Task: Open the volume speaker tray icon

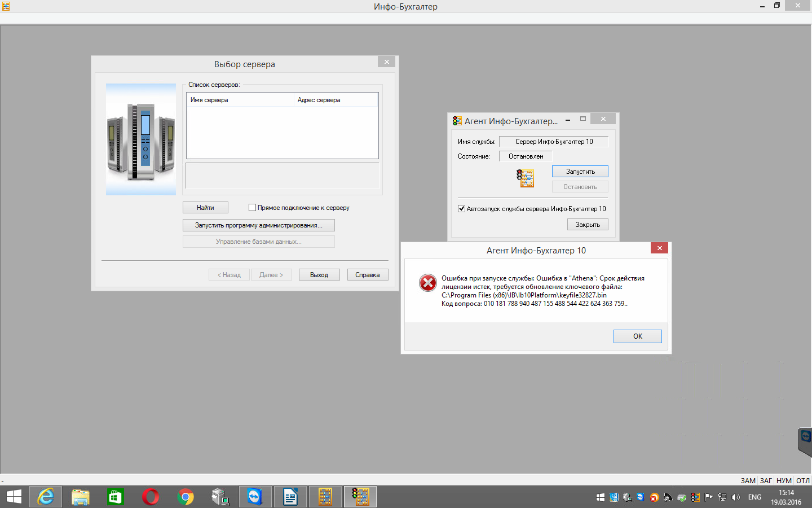Action: [736, 497]
